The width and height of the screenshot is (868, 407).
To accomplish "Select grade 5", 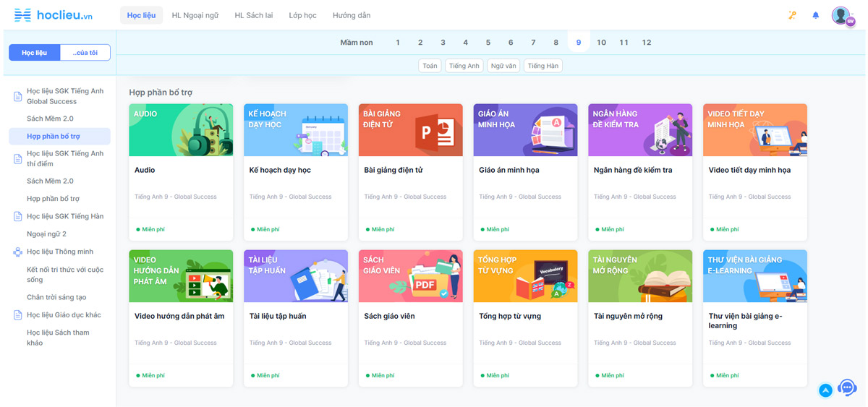I will (x=488, y=43).
